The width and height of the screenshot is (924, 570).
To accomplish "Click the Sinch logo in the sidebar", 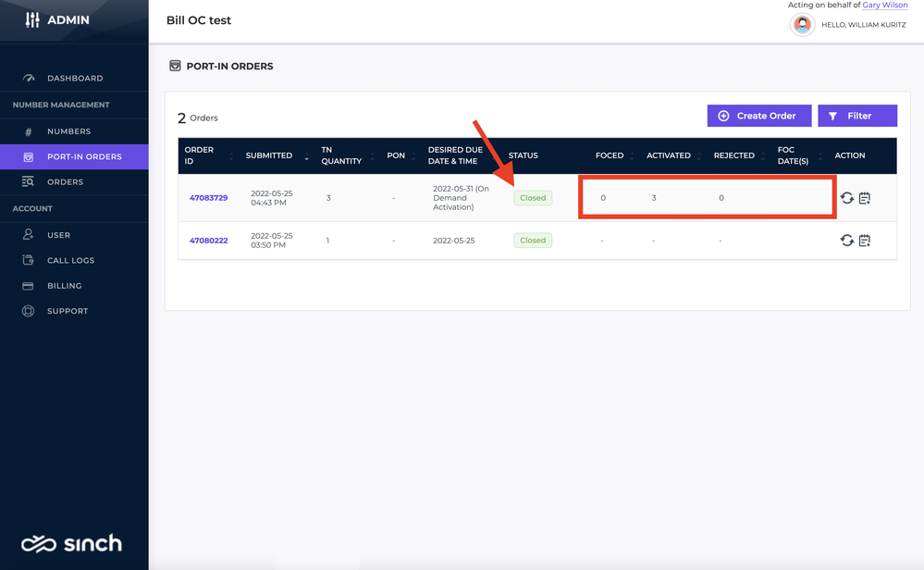I will (x=71, y=543).
